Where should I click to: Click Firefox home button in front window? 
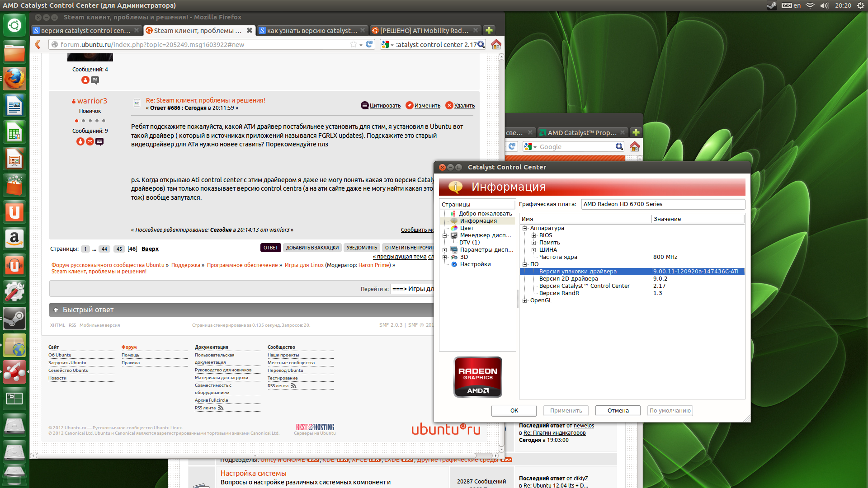[x=496, y=44]
